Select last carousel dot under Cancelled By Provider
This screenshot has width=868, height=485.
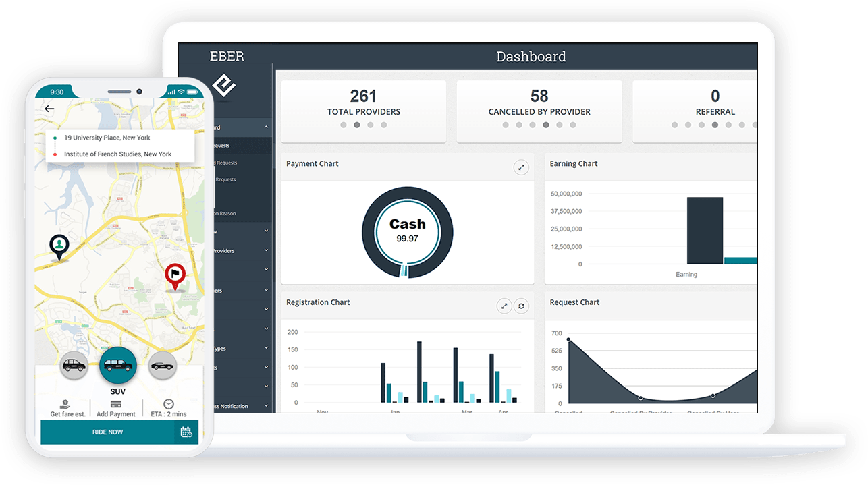coord(573,125)
